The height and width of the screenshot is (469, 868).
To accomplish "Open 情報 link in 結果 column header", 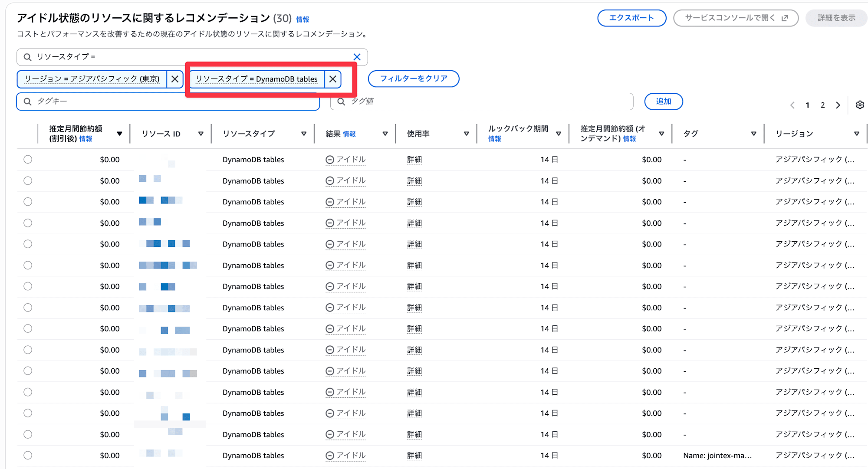I will point(349,134).
